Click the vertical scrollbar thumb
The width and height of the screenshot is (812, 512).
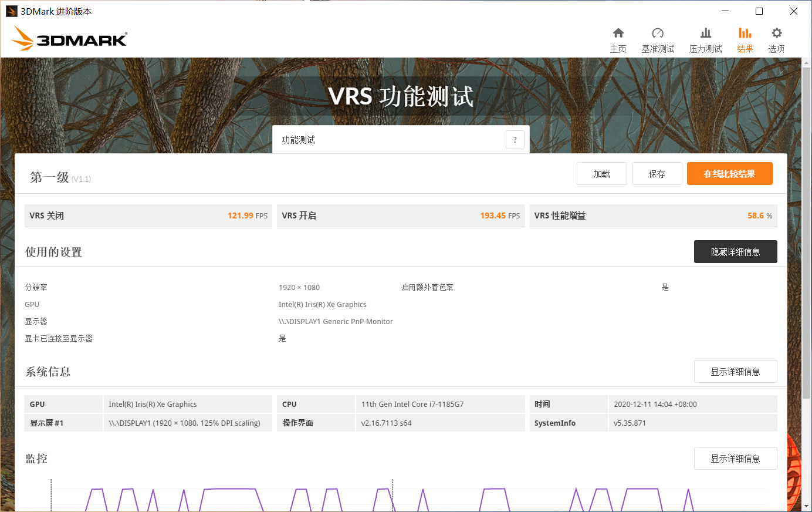[807, 233]
